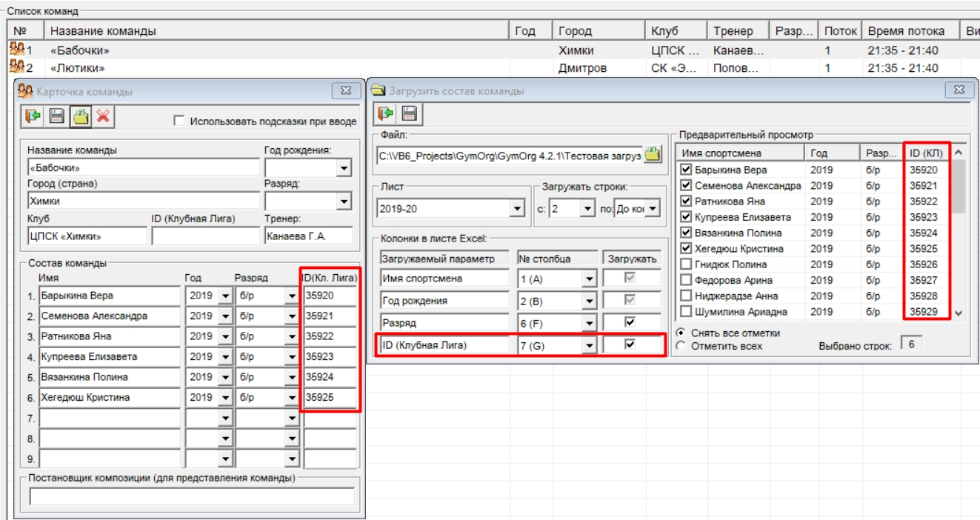Image resolution: width=980 pixels, height=520 pixels.
Task: Click exit door icon in Загрузить состав команды
Action: pyautogui.click(x=385, y=114)
